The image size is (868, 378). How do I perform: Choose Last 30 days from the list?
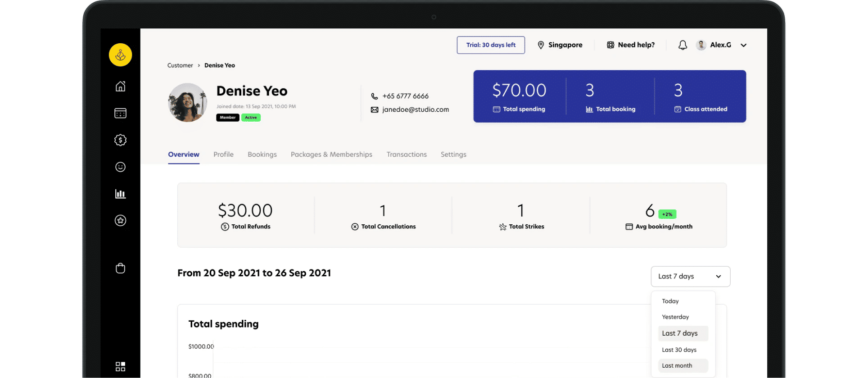point(679,350)
